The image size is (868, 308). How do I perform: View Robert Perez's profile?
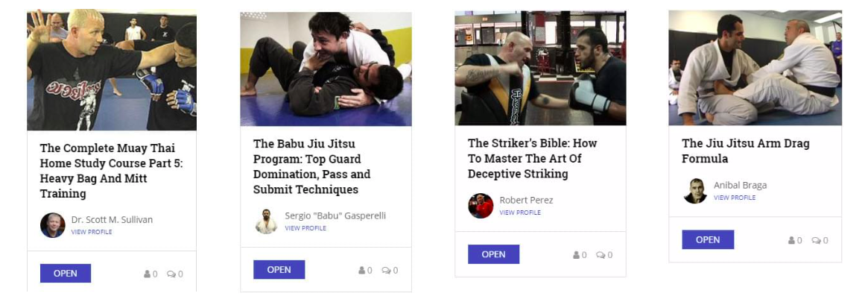pos(520,213)
